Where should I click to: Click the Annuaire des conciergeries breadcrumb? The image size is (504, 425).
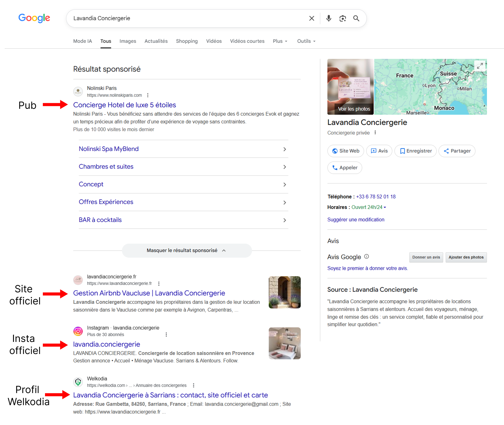click(161, 385)
